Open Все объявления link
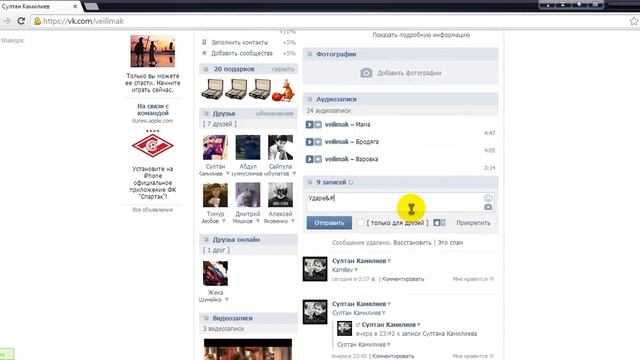The height and width of the screenshot is (360, 640). [153, 210]
